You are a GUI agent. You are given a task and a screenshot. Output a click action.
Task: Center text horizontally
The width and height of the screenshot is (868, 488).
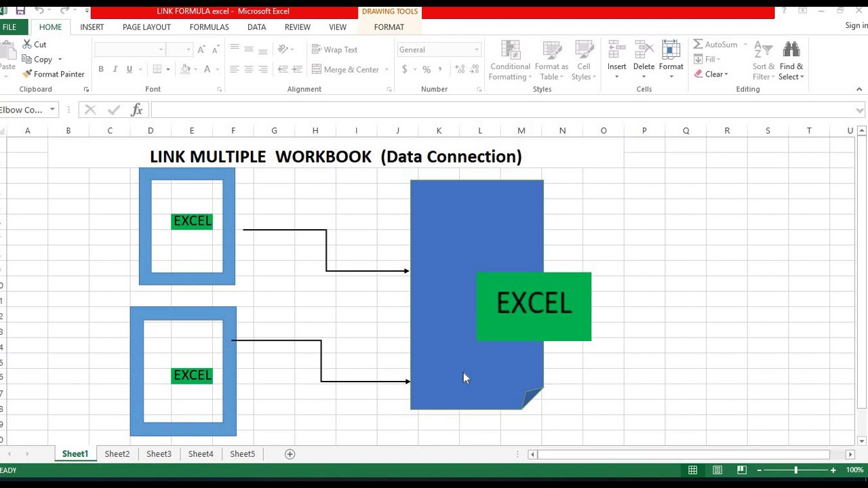[248, 69]
